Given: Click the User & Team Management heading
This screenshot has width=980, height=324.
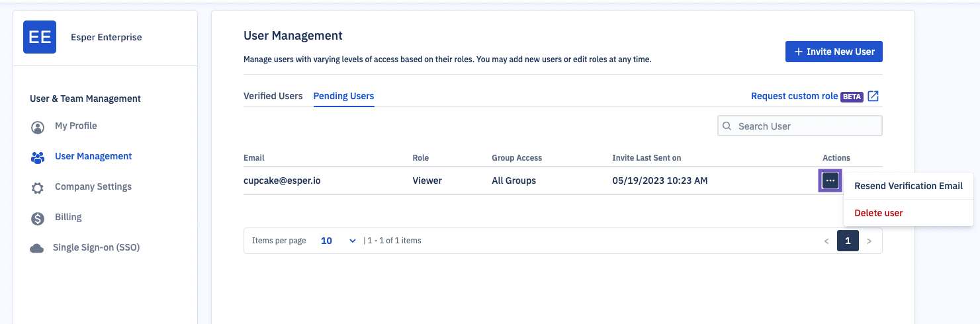Looking at the screenshot, I should pos(85,99).
